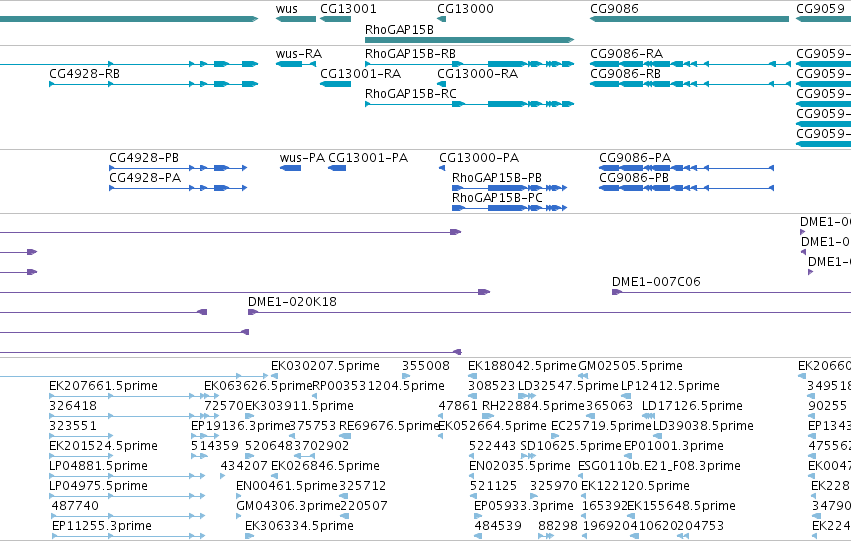Select the DME1-007C06 clone label
The image size is (851, 541).
pyautogui.click(x=656, y=282)
